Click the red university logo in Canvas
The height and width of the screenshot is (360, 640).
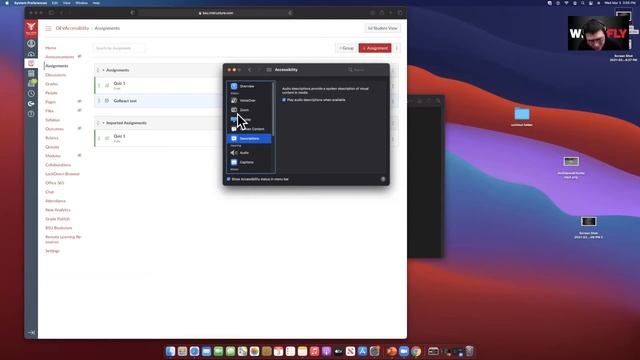(31, 29)
